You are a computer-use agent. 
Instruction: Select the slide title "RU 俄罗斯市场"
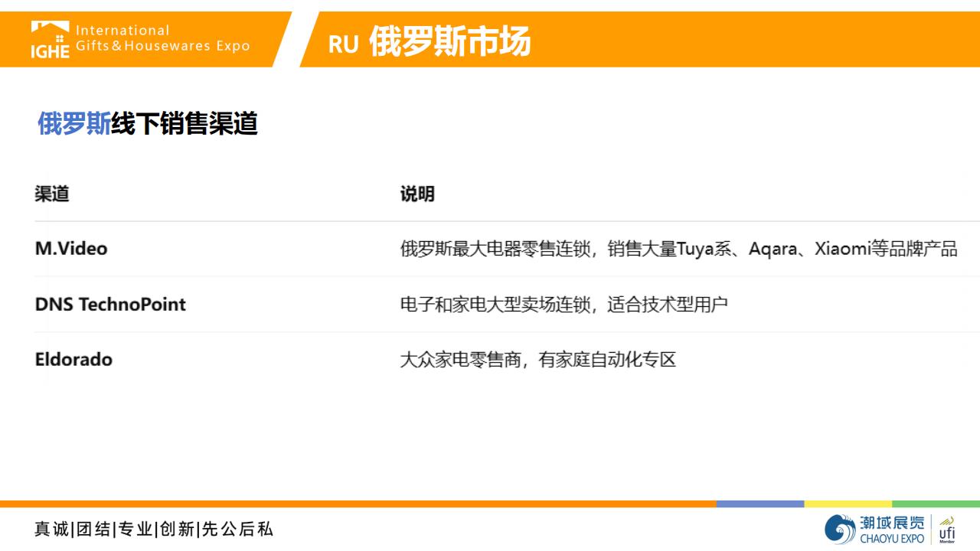point(429,42)
